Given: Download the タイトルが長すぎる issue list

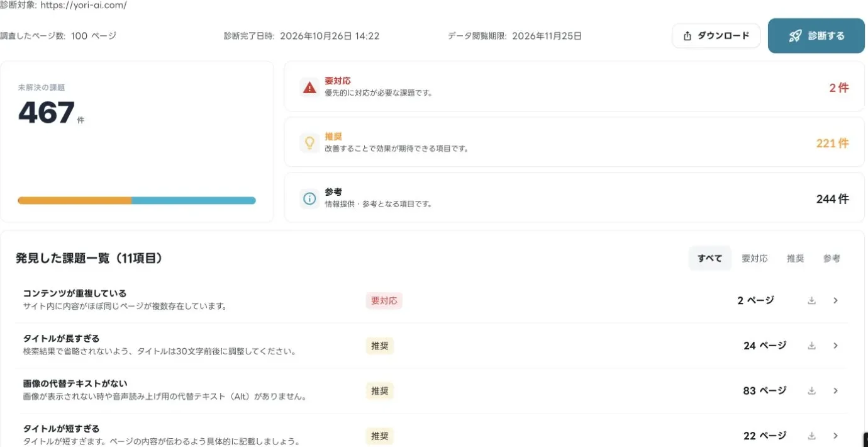Looking at the screenshot, I should coord(811,346).
